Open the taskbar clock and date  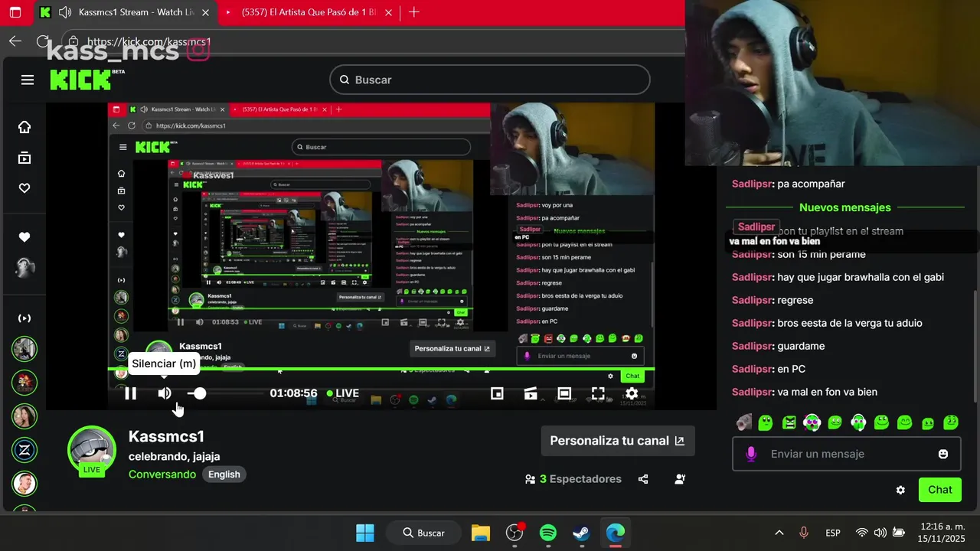click(942, 533)
